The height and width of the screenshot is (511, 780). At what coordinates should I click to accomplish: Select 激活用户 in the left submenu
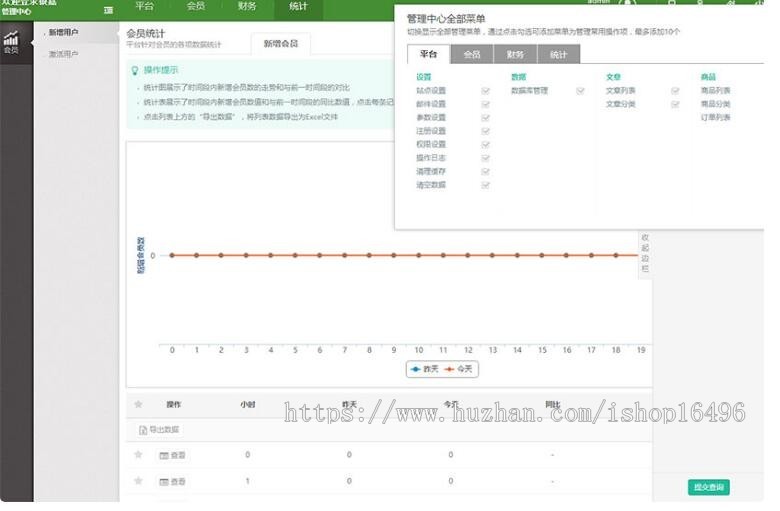pos(64,54)
